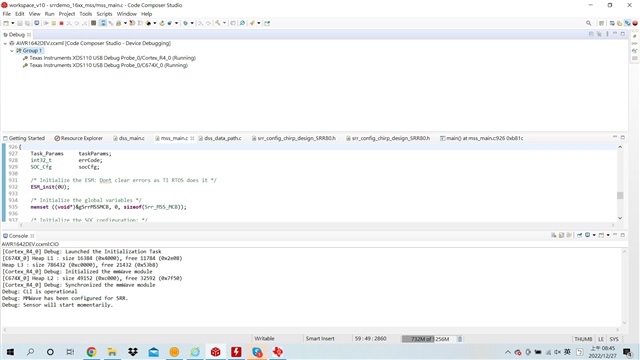
Task: Open the Window menu
Action: (127, 14)
